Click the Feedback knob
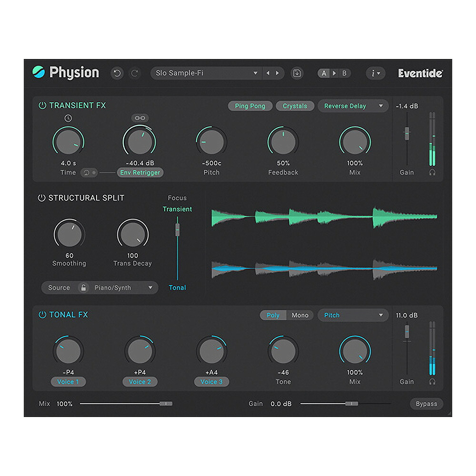476x476 pixels. pyautogui.click(x=283, y=142)
